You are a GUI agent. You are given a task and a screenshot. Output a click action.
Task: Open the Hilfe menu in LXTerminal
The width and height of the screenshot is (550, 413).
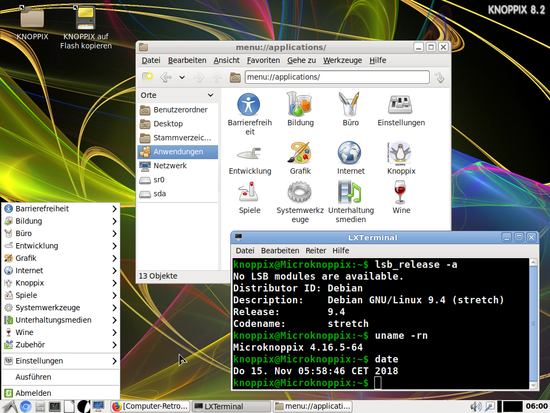[x=341, y=251]
